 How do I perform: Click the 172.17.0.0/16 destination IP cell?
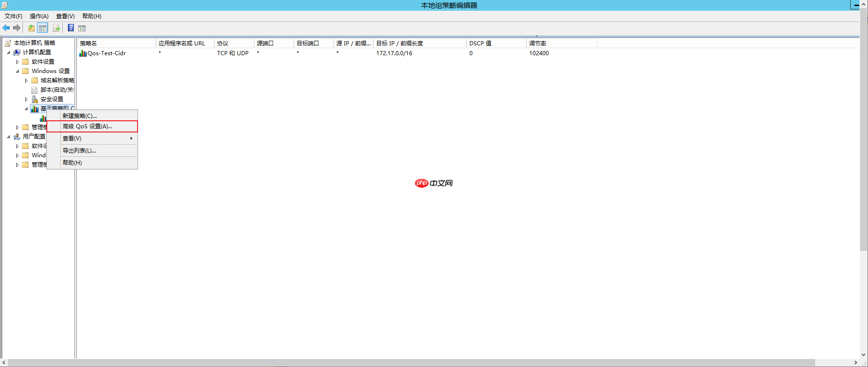(x=394, y=53)
